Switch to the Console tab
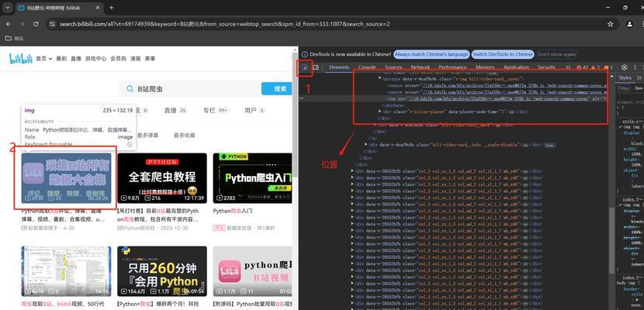 [x=367, y=67]
